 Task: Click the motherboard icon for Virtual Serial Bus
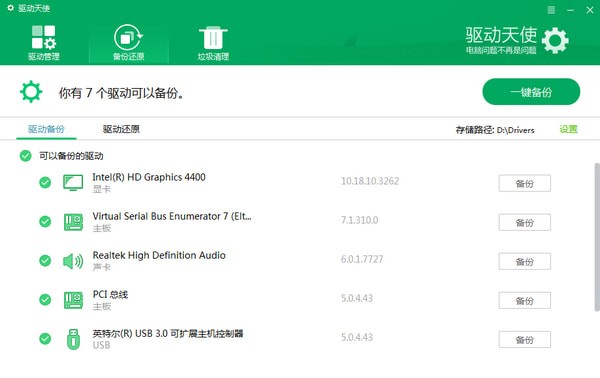point(73,222)
